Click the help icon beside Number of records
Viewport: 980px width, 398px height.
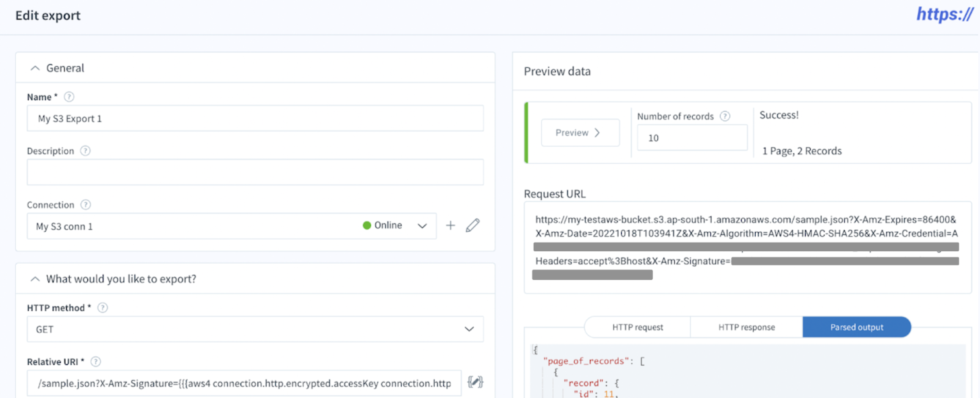click(x=725, y=116)
